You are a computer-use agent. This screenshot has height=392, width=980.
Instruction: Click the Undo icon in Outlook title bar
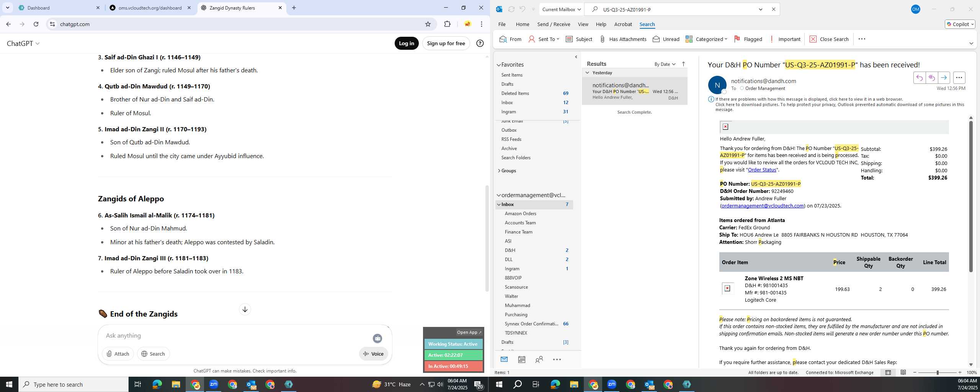(x=522, y=9)
